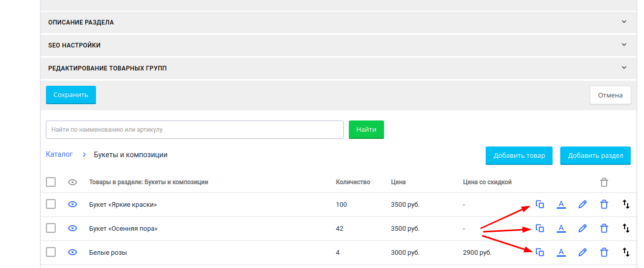
Task: Check the box for «Яркие краски»
Action: click(x=51, y=204)
